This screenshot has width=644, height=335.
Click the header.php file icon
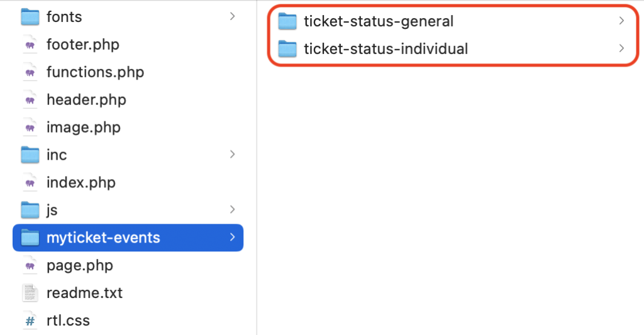[x=30, y=100]
